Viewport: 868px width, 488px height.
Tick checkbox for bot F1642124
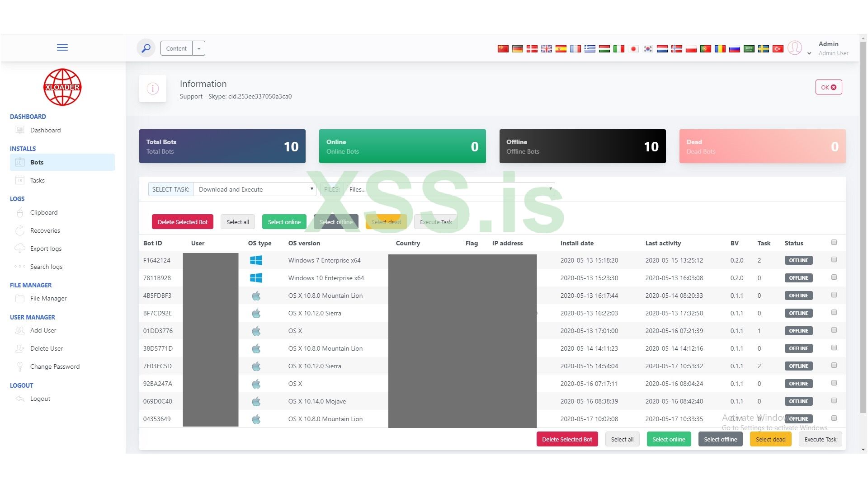pyautogui.click(x=834, y=260)
